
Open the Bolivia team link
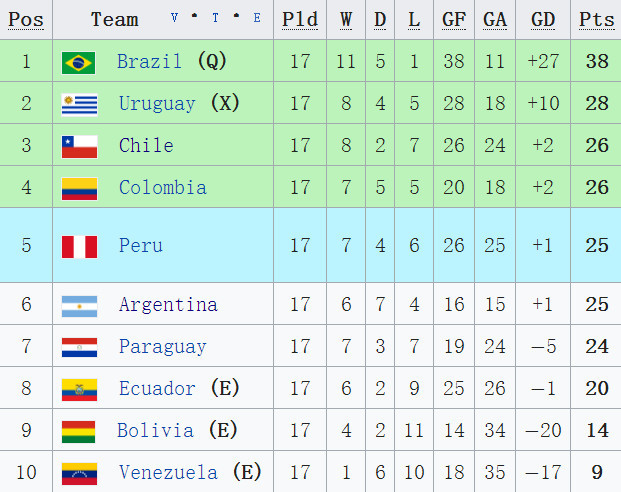pos(155,430)
